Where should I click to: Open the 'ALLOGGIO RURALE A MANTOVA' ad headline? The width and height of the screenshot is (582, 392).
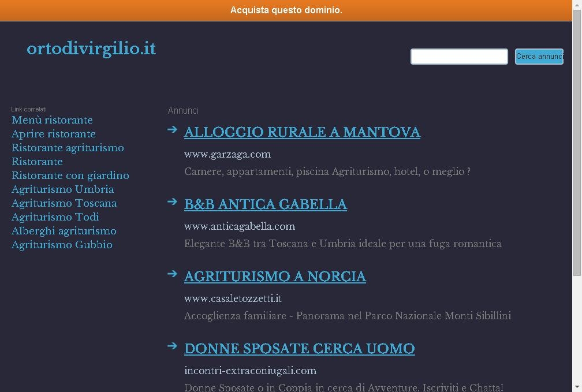click(x=302, y=132)
